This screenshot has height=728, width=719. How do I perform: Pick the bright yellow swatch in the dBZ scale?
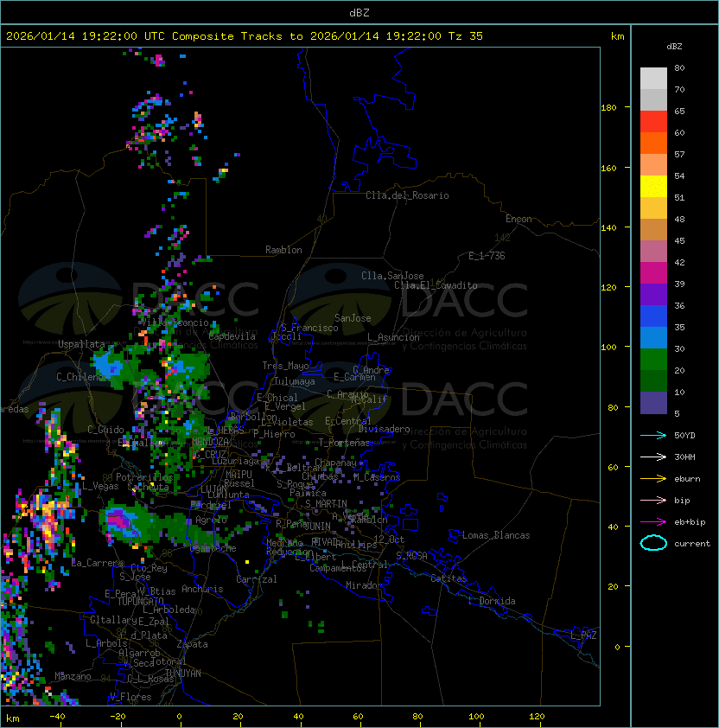point(653,187)
